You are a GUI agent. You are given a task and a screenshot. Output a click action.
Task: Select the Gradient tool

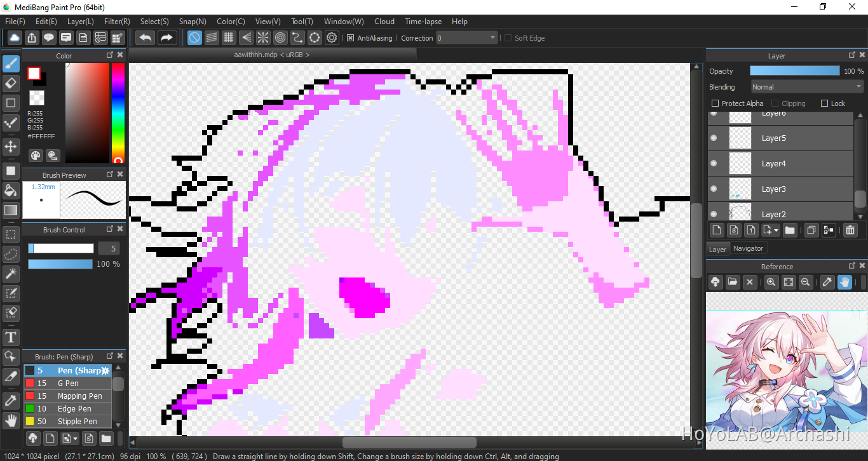click(10, 210)
